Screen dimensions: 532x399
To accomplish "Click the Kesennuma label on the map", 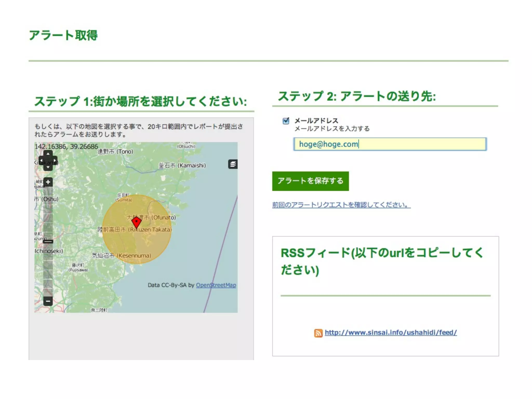I will tap(122, 256).
